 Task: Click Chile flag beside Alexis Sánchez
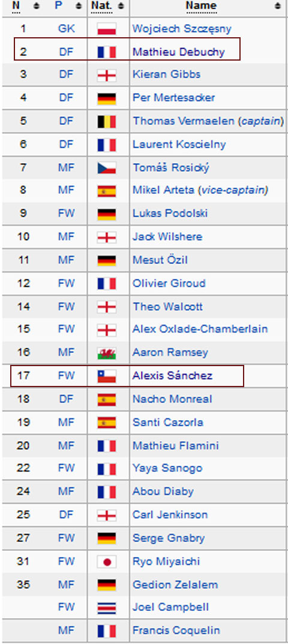[x=107, y=376]
